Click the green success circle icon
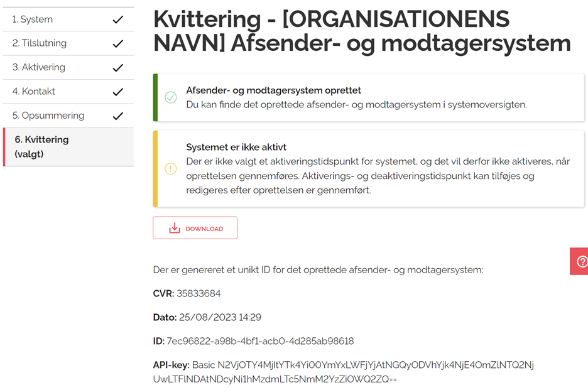This screenshot has height=390, width=588. pyautogui.click(x=170, y=97)
